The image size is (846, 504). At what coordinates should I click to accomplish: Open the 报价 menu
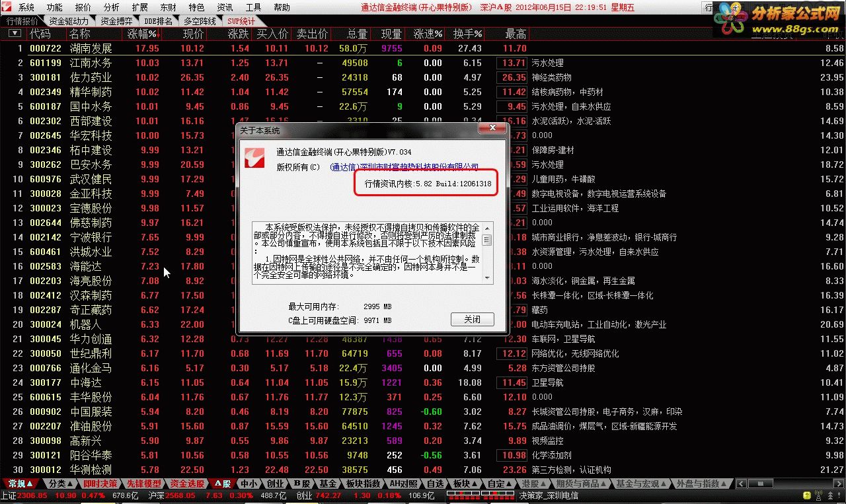83,7
